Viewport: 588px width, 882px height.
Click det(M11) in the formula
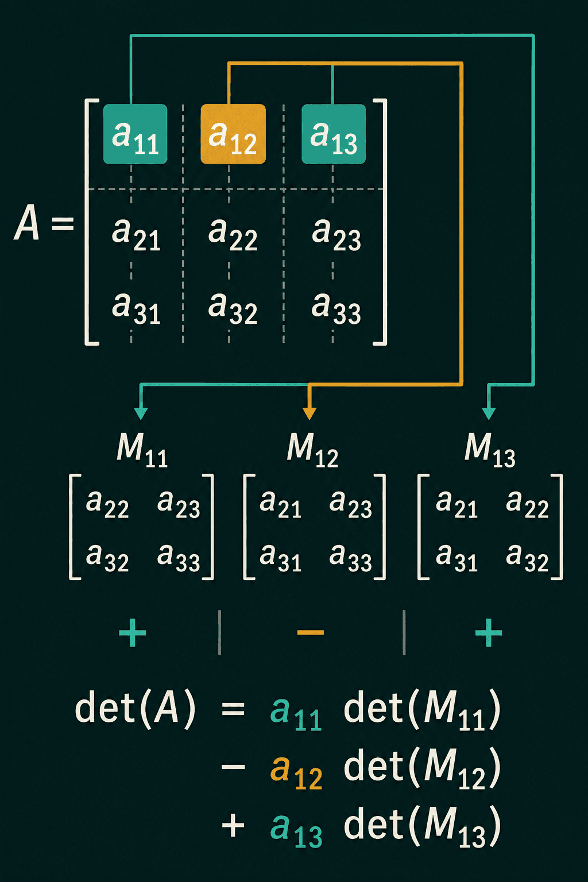pyautogui.click(x=423, y=710)
